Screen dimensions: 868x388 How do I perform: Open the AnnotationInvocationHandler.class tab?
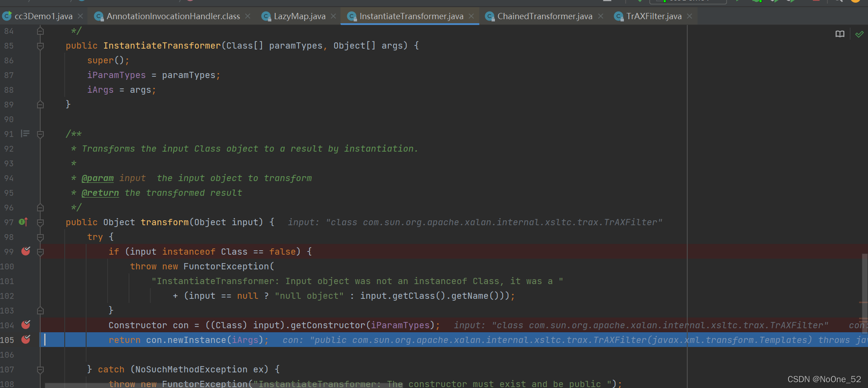(x=173, y=17)
